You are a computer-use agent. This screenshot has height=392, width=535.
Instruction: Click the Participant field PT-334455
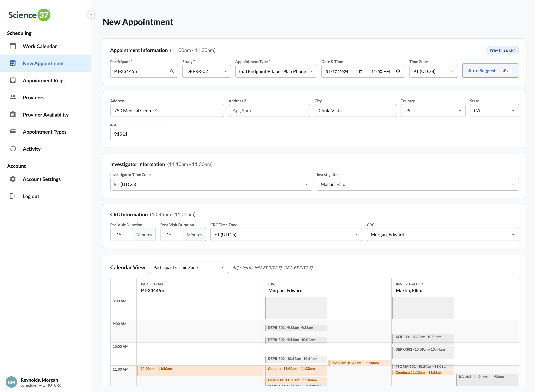[x=144, y=71]
